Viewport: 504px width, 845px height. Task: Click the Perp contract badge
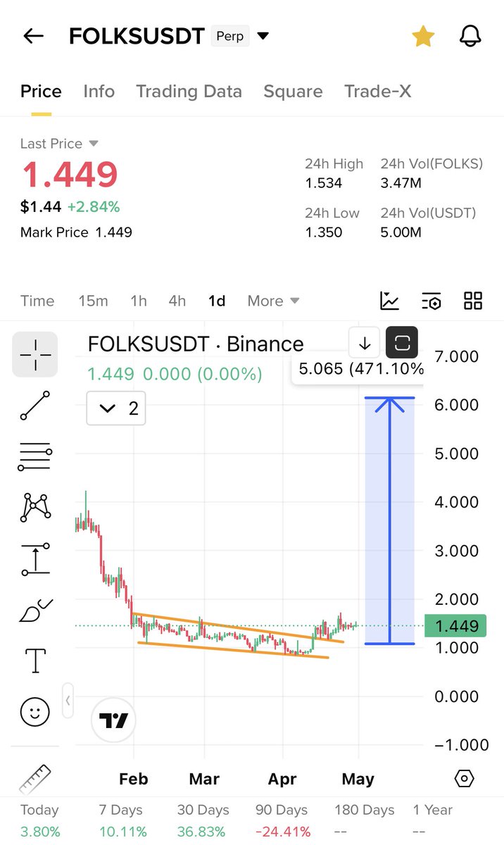click(230, 36)
